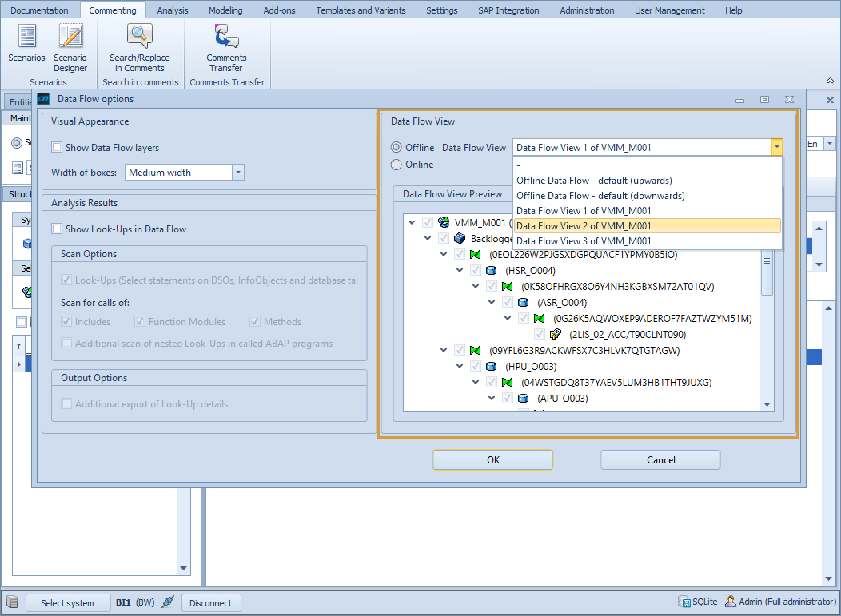Click the Admin user icon at bottom right

(732, 602)
